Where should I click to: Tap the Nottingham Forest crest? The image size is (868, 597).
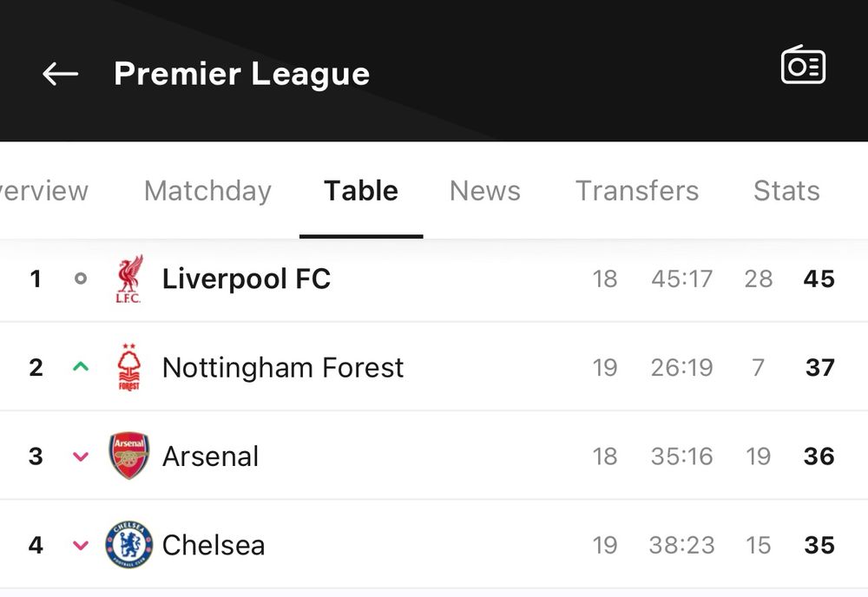click(x=129, y=367)
